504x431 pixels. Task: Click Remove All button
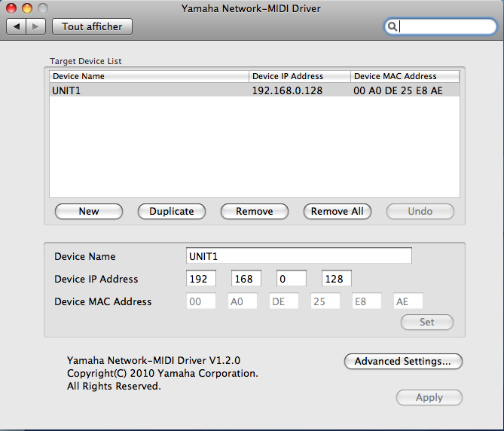(x=338, y=212)
